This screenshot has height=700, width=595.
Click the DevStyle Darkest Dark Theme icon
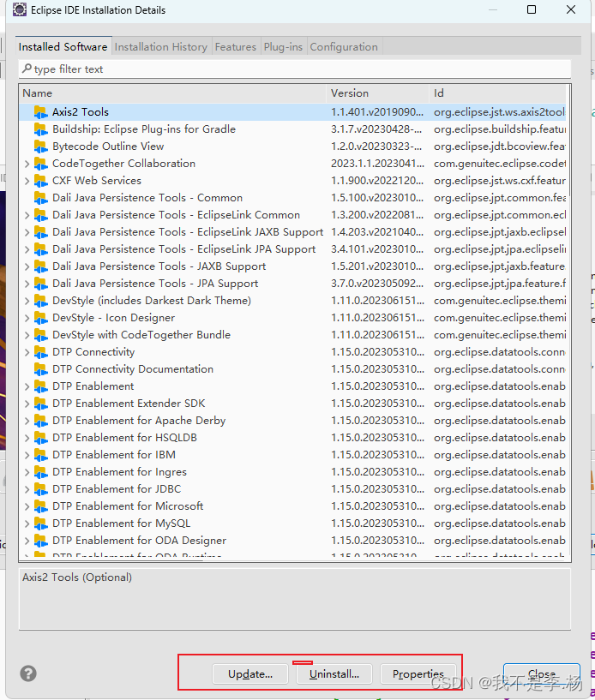pos(40,301)
